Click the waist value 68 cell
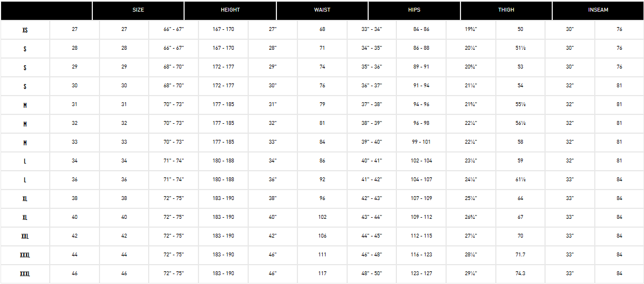Screen dimensions: 644x284 322,29
